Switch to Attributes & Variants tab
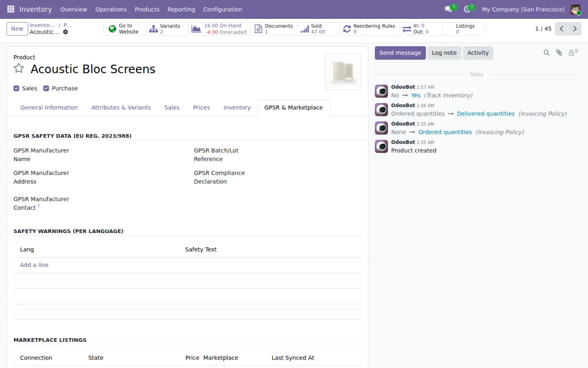 pos(121,108)
